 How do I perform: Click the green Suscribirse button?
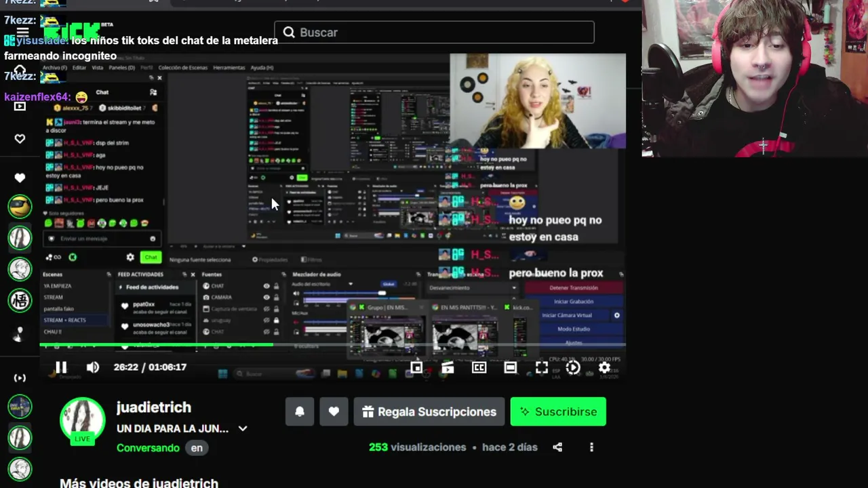click(x=558, y=411)
